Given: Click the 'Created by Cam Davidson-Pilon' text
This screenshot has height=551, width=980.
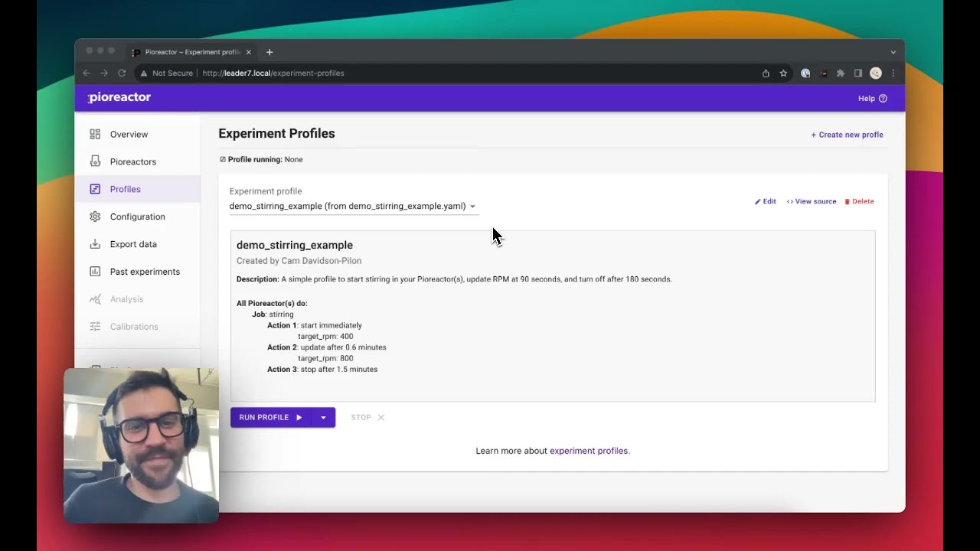Looking at the screenshot, I should click(x=299, y=261).
